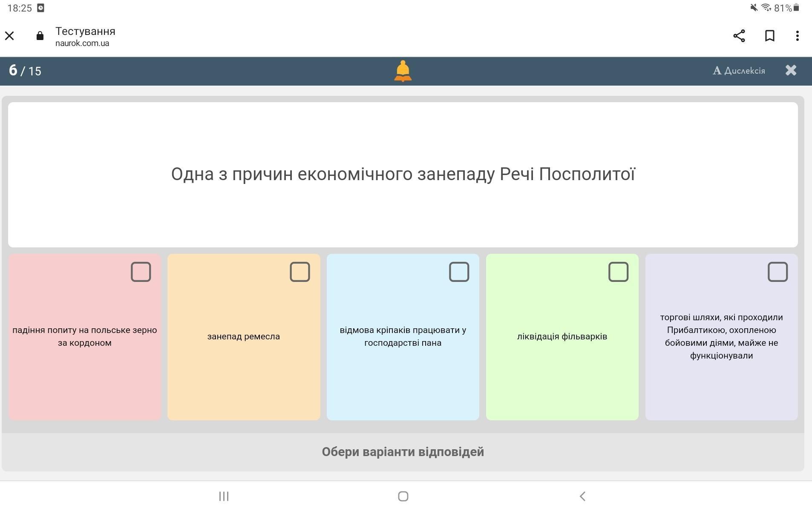The width and height of the screenshot is (812, 511).
Task: Select answer text 'торгові шляхи, які проходили Прибалтикою'
Action: tap(722, 336)
